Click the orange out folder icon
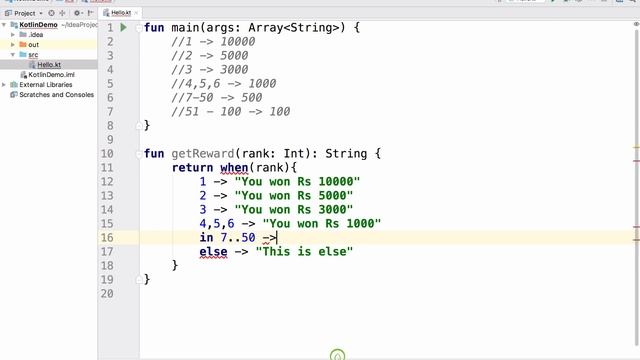Screen dimensions: 640x360 [23, 44]
